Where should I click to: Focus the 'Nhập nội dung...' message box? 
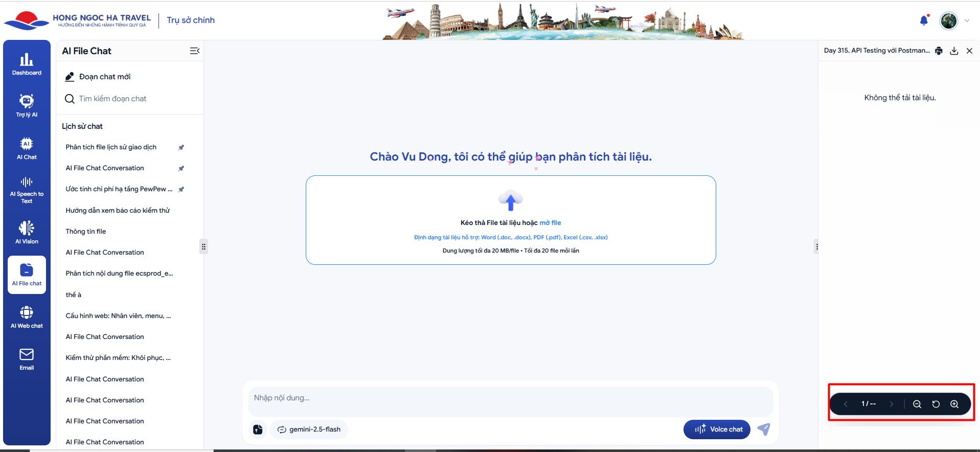tap(510, 398)
